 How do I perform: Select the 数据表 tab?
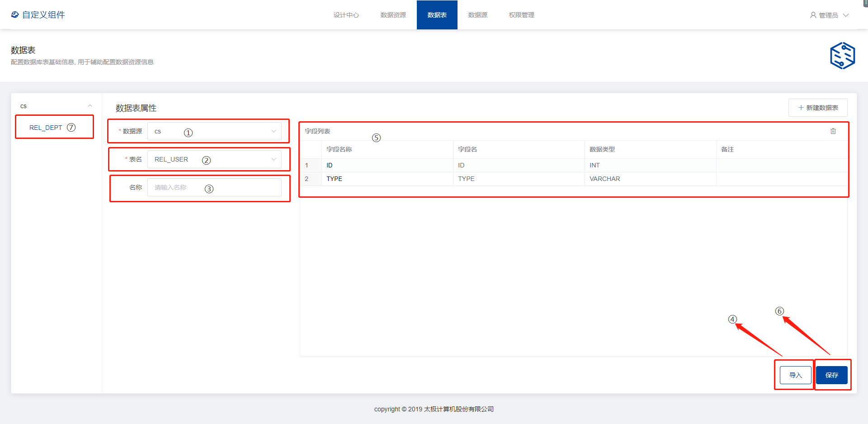pos(437,15)
